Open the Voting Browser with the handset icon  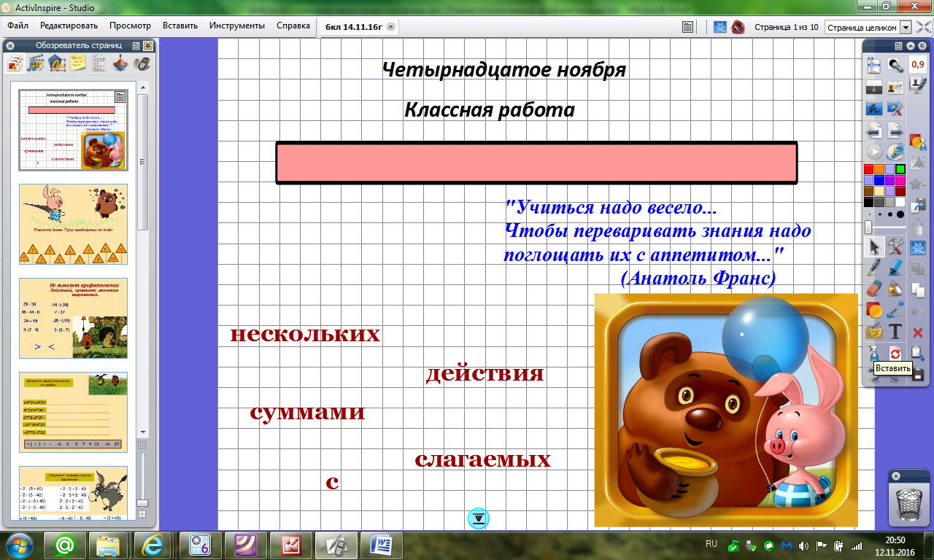pyautogui.click(x=142, y=64)
